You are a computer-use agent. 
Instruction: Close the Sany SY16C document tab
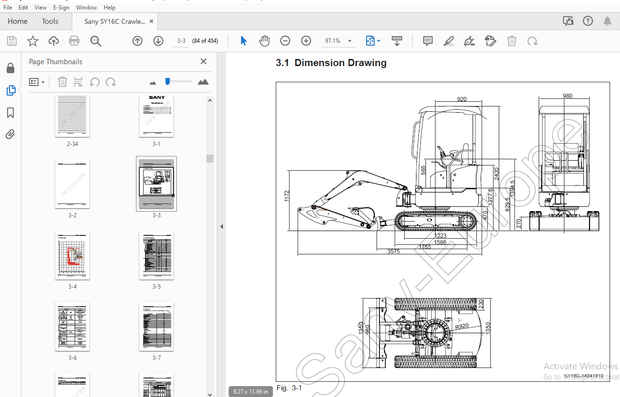tap(151, 21)
